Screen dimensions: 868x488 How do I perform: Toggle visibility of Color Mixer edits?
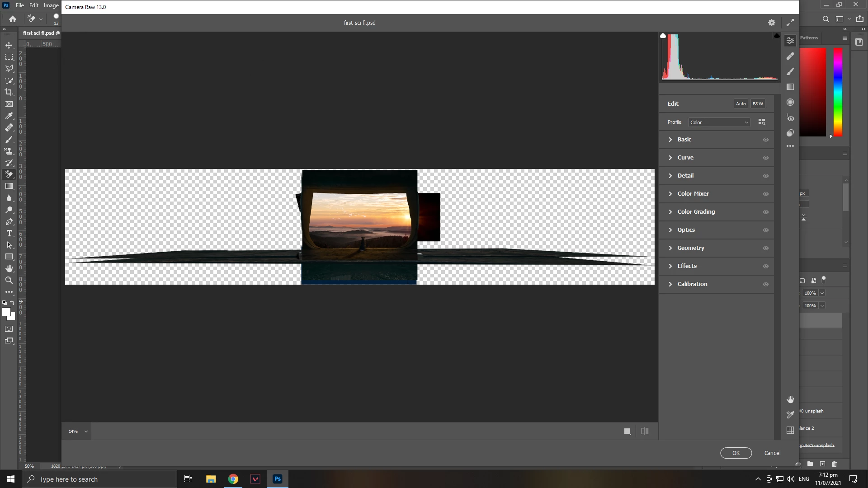point(766,194)
